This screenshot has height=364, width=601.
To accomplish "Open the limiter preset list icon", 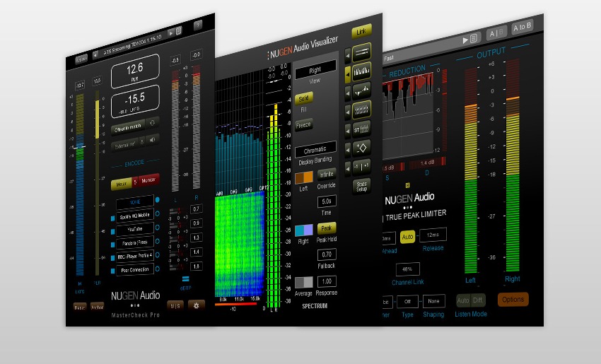I will click(474, 38).
